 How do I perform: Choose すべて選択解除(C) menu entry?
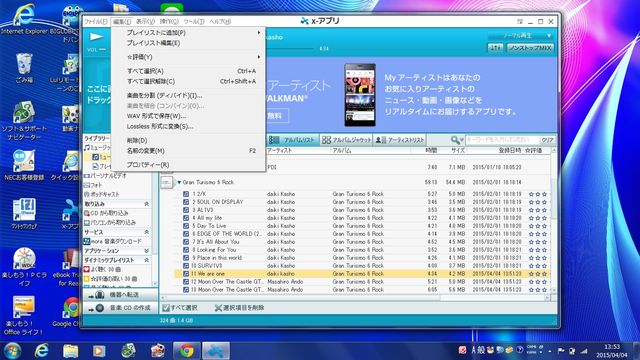[188, 81]
